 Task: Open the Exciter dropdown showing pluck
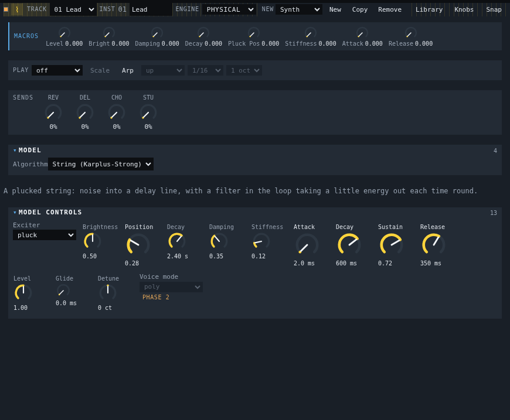44,235
